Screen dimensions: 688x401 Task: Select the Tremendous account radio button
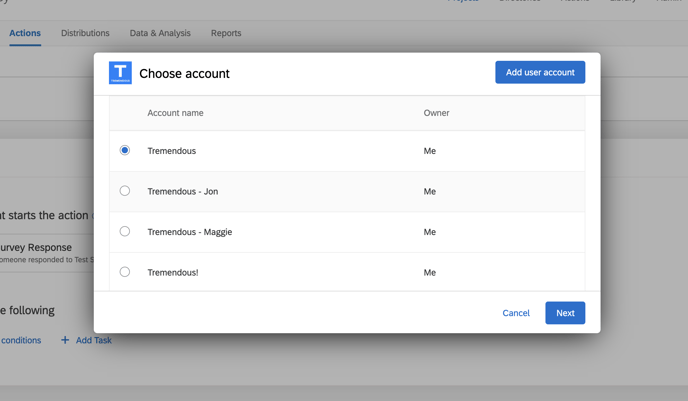point(125,150)
